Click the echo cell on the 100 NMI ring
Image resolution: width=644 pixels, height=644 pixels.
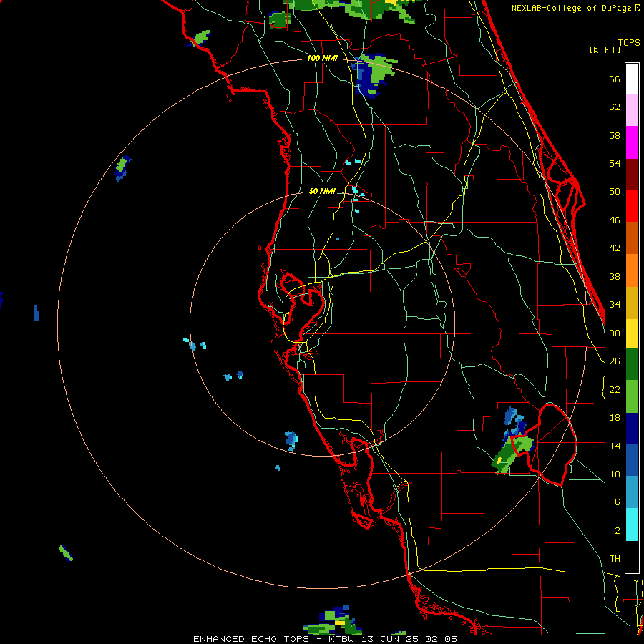(374, 75)
